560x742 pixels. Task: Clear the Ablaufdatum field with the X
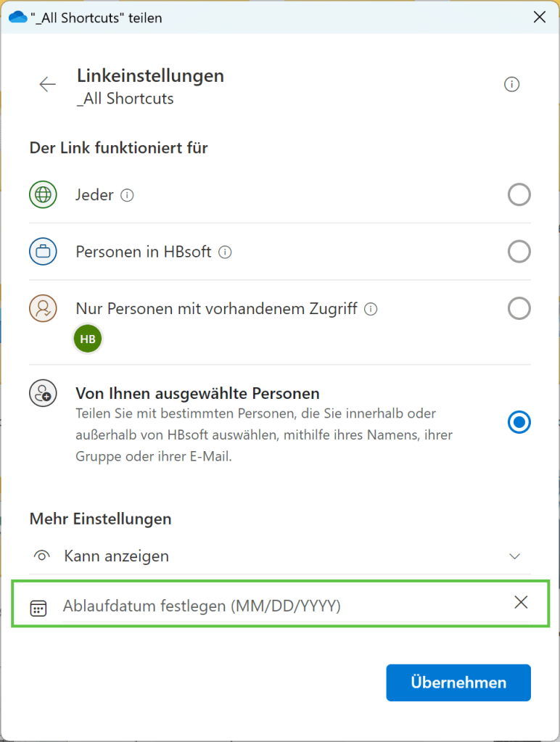[x=521, y=602]
